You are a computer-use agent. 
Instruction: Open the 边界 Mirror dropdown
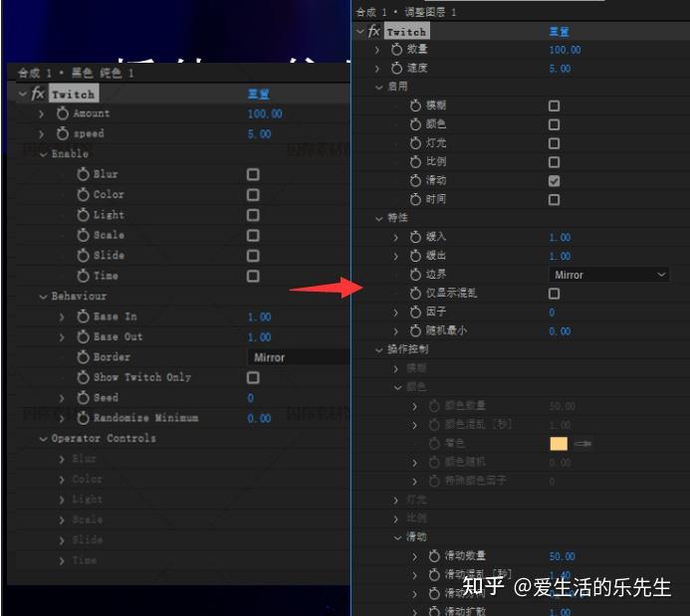pyautogui.click(x=608, y=275)
